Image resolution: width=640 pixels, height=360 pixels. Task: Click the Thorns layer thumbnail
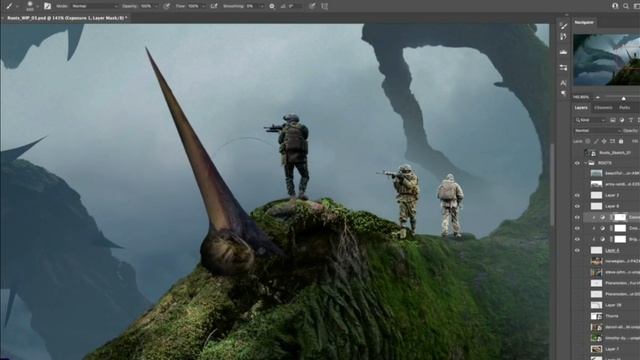tap(596, 316)
